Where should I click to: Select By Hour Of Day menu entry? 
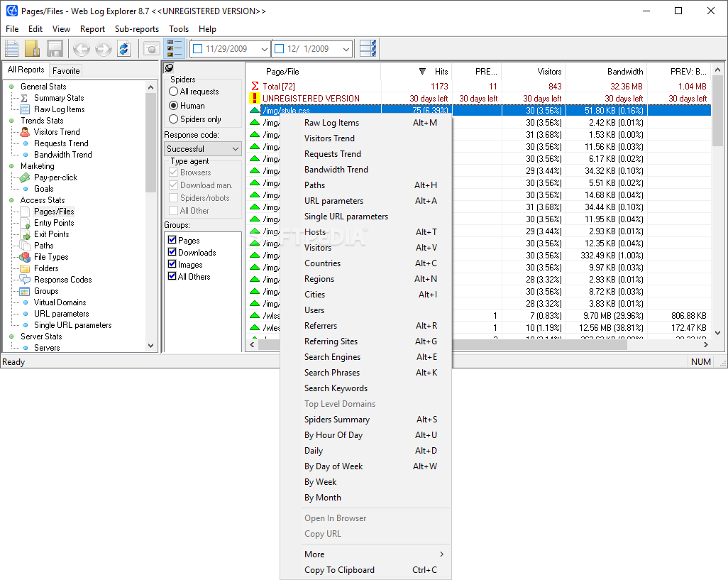[x=365, y=435]
